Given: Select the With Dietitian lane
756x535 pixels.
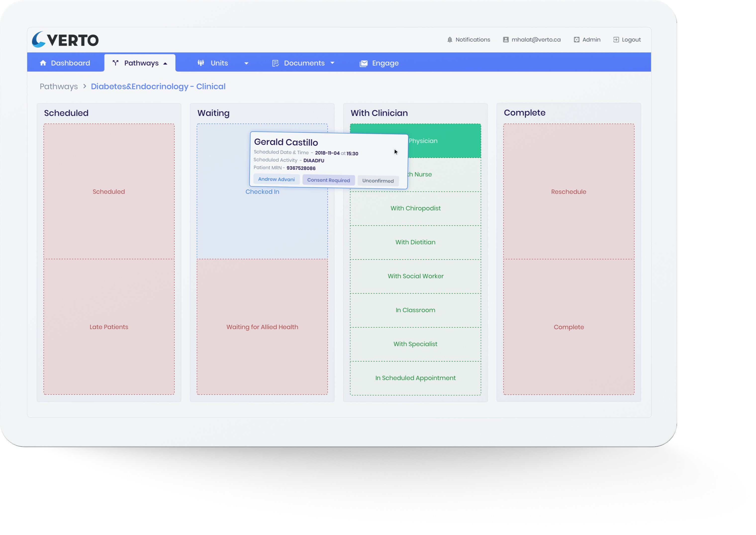Looking at the screenshot, I should [x=415, y=242].
